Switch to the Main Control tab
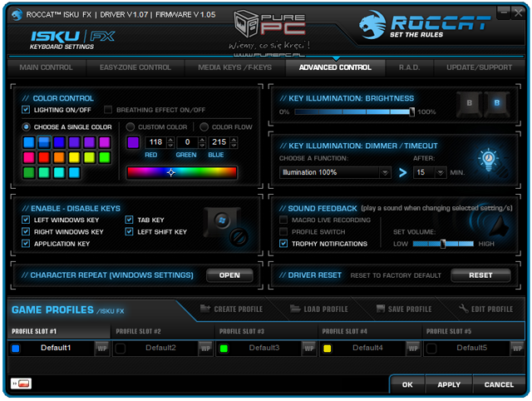The image size is (532, 401). pyautogui.click(x=46, y=67)
